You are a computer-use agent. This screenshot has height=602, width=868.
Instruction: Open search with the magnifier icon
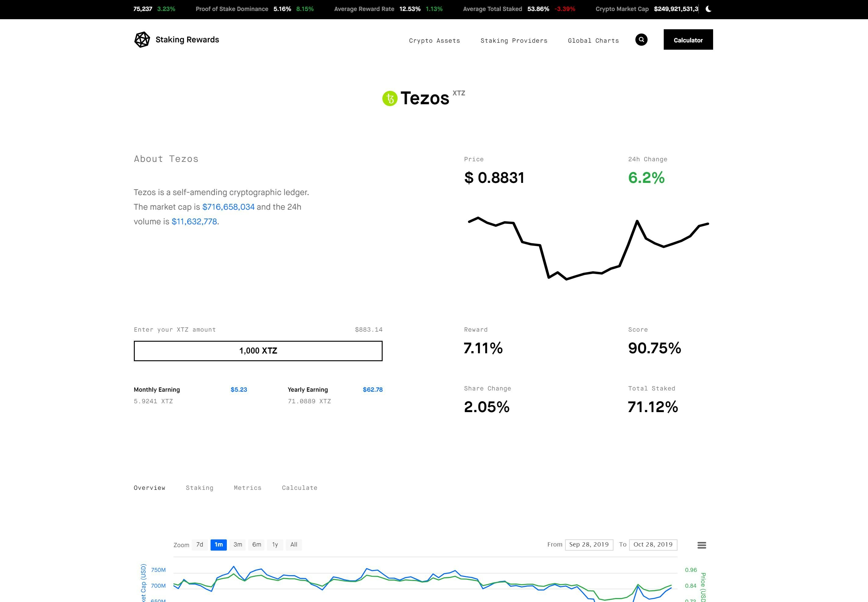(x=641, y=40)
